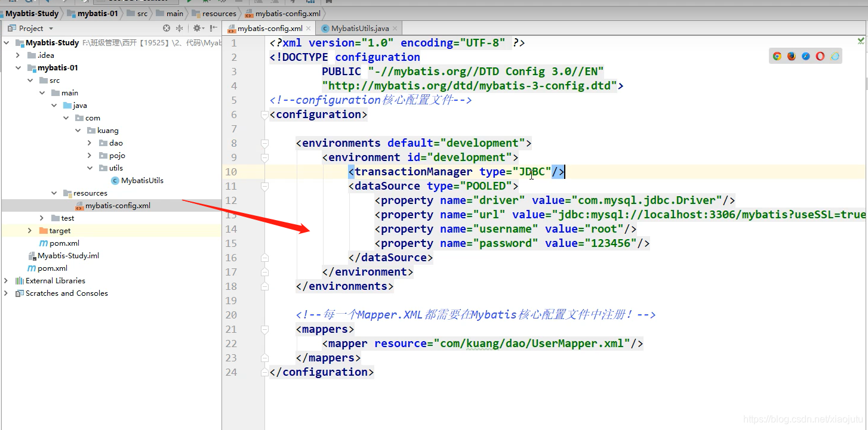Screen dimensions: 868x430
Task: Collapse the src folder in the tree
Action: pos(30,80)
